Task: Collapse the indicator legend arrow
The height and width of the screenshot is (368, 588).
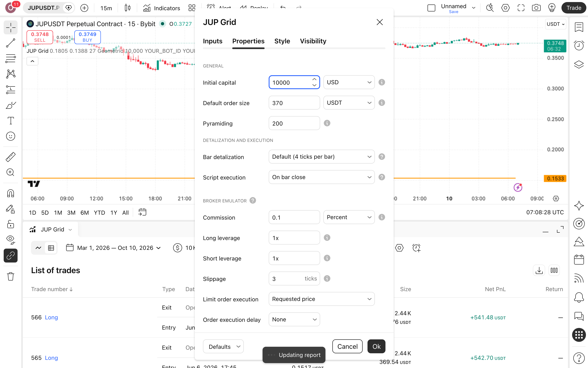Action: pyautogui.click(x=32, y=61)
